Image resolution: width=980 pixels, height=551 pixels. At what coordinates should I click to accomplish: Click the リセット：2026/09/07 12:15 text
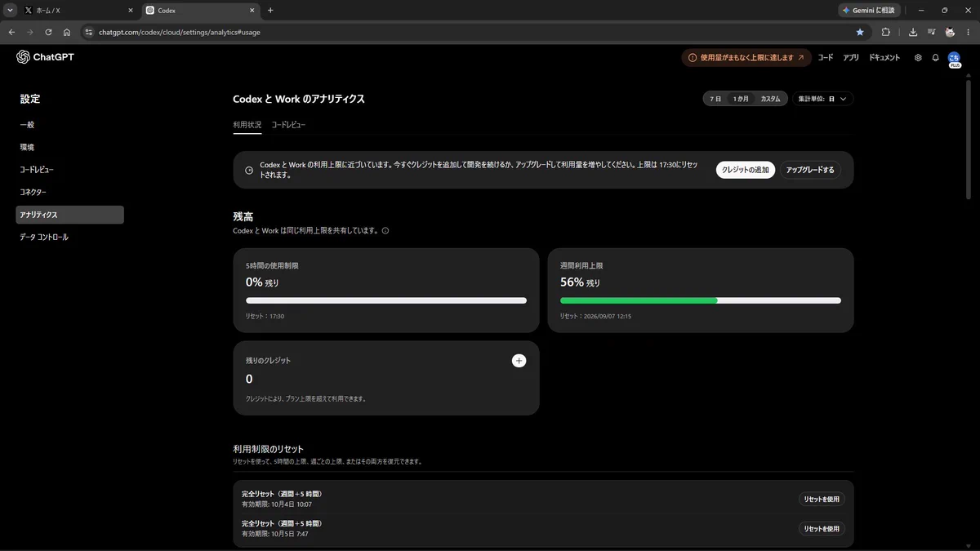click(595, 316)
